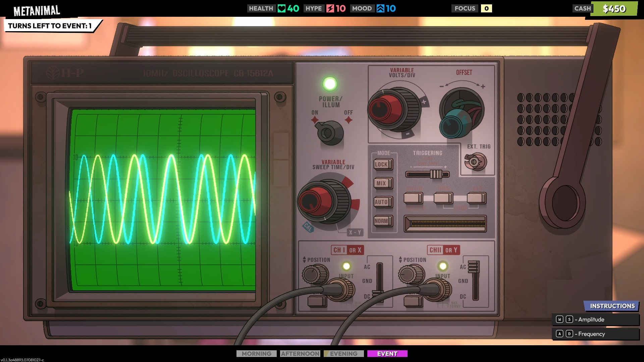Image resolution: width=644 pixels, height=362 pixels.
Task: Select the Morning phase tab
Action: coord(256,354)
